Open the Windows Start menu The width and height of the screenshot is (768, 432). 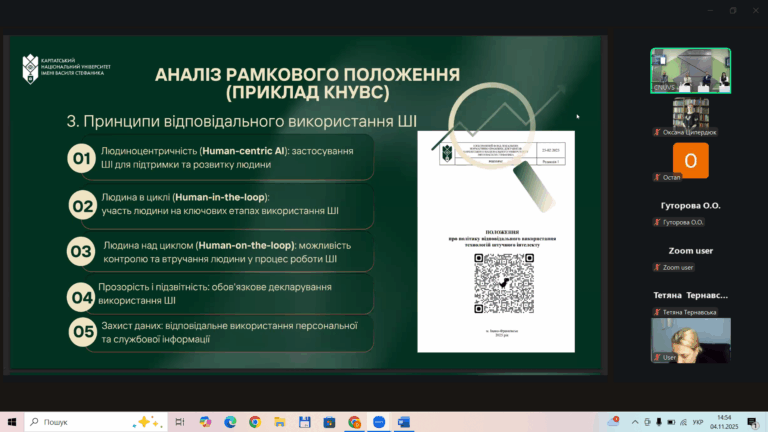pos(12,422)
